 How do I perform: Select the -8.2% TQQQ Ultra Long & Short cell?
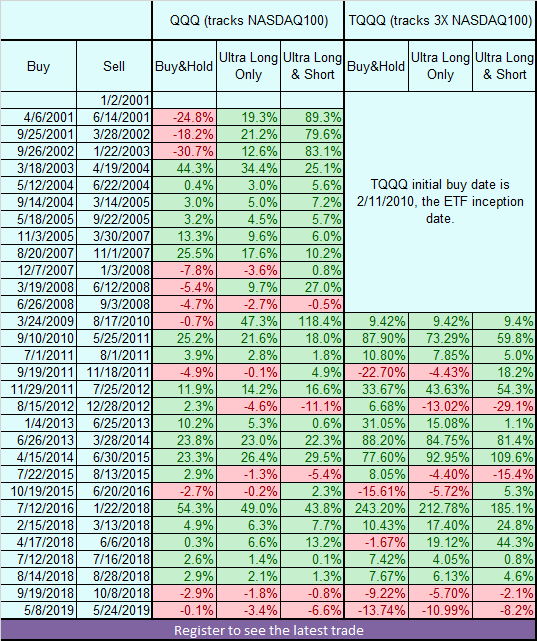click(x=504, y=610)
